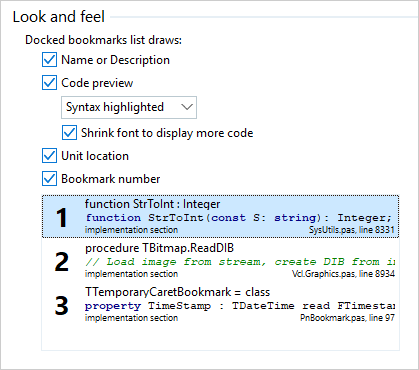This screenshot has width=419, height=370.
Task: Click the dropdown chevron arrow
Action: pyautogui.click(x=187, y=107)
